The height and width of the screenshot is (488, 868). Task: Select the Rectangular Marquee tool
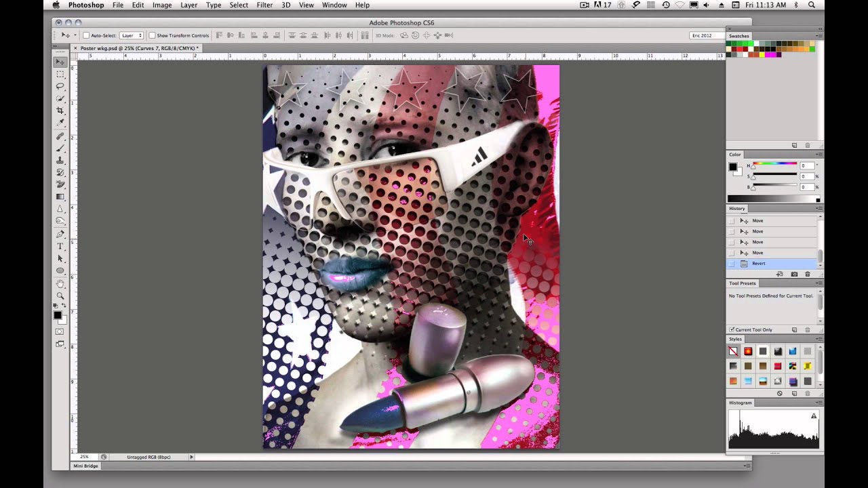point(60,74)
